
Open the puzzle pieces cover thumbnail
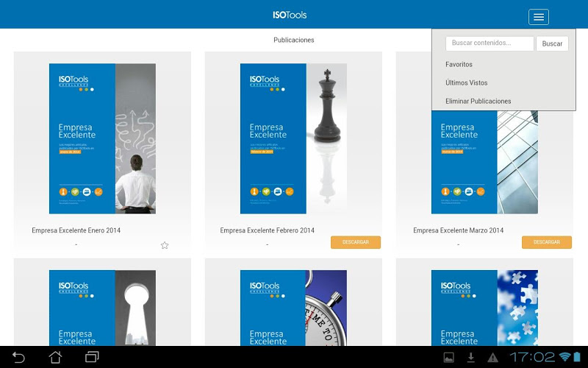484,308
